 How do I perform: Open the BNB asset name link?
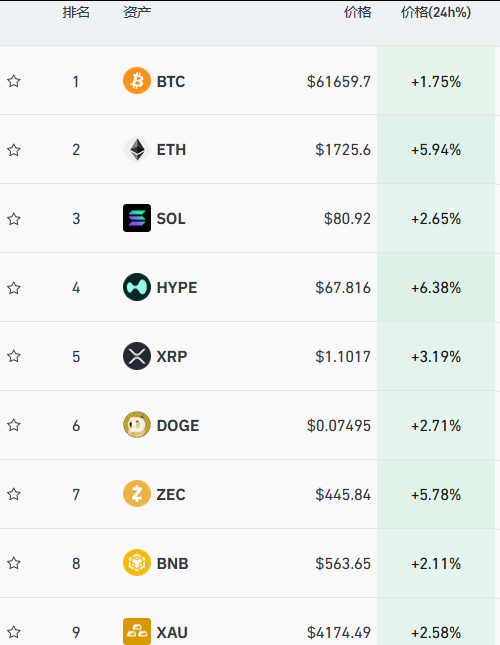173,563
